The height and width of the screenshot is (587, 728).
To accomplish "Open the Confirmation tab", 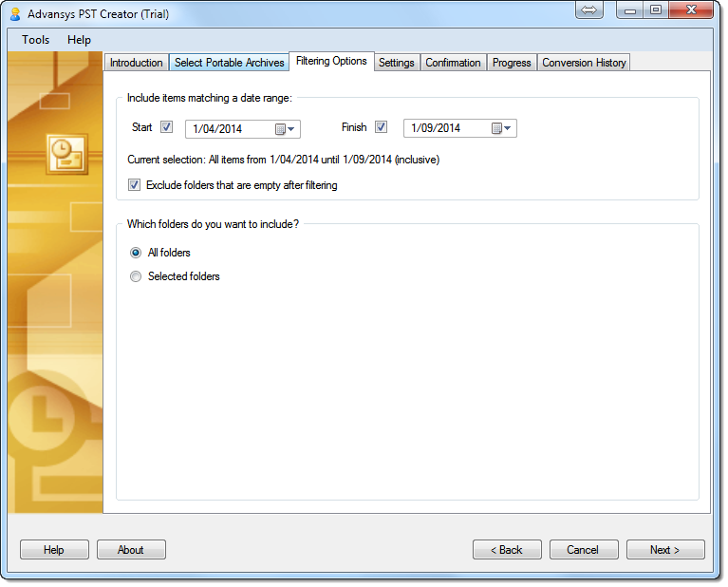I will point(453,63).
